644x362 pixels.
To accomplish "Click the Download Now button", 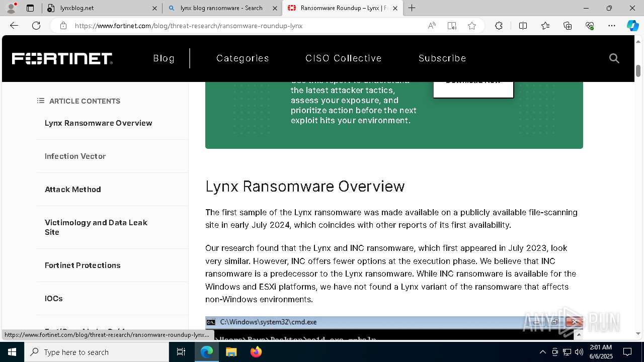I will coord(473,89).
